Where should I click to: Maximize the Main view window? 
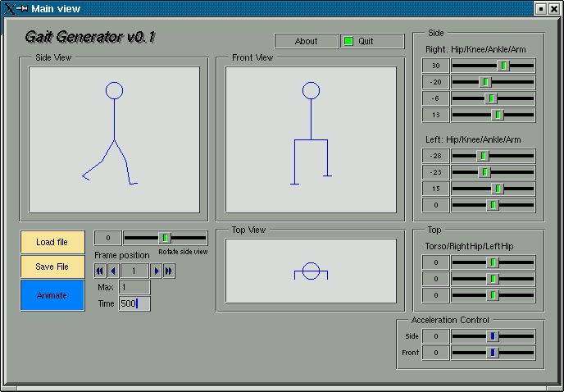pos(541,8)
